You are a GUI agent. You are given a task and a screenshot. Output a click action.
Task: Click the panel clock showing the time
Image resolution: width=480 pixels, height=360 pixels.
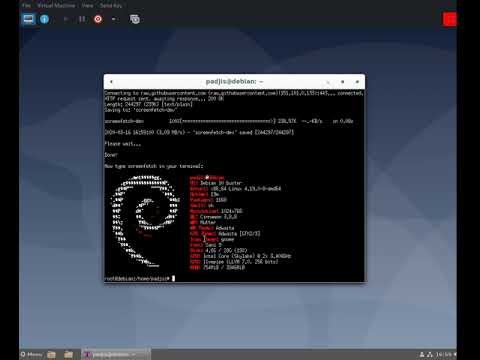coord(444,354)
